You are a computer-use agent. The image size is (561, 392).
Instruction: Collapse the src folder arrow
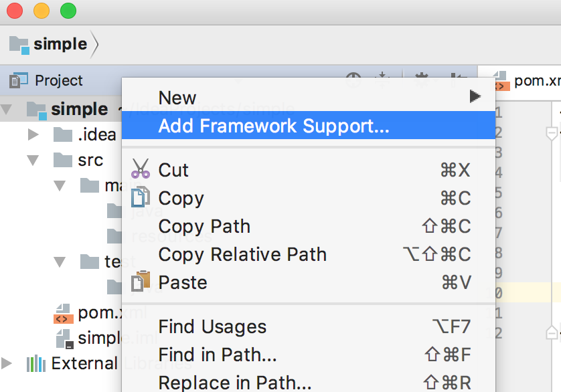pyautogui.click(x=33, y=161)
